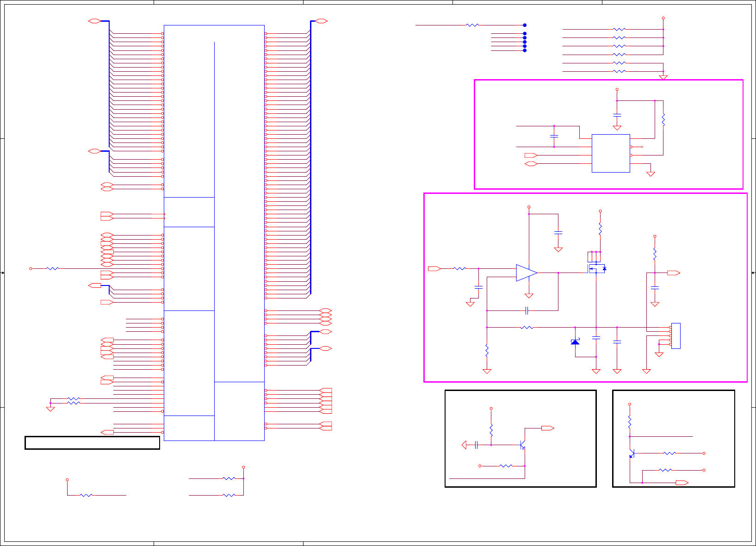Click the NPN transistor in left black box
Viewport: 756px width, 546px height.
click(x=523, y=445)
